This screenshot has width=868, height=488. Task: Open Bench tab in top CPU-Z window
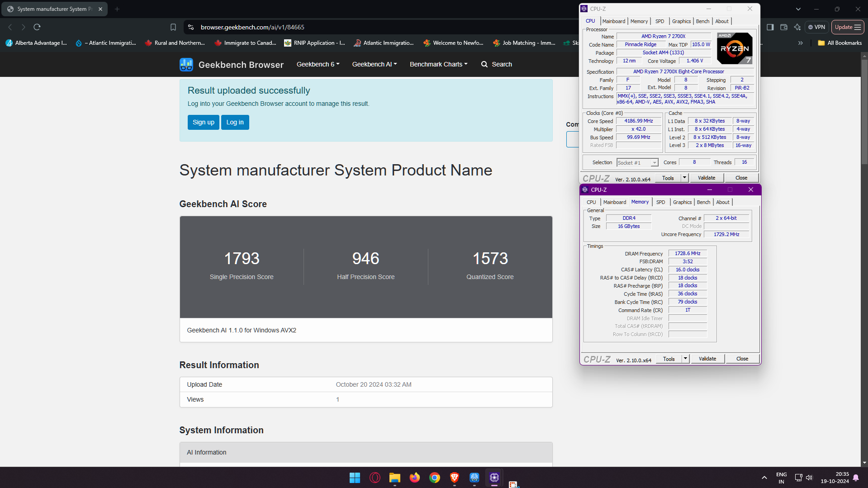pos(702,21)
